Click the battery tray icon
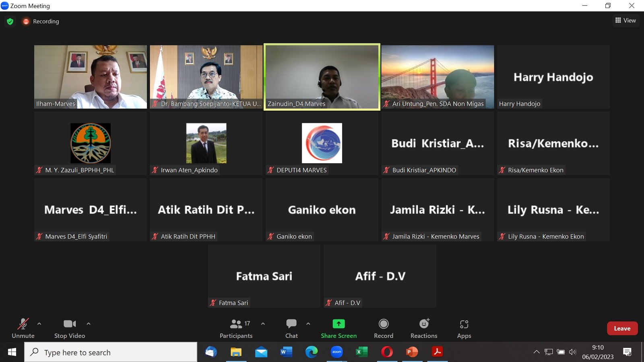This screenshot has height=362, width=644. pyautogui.click(x=561, y=352)
